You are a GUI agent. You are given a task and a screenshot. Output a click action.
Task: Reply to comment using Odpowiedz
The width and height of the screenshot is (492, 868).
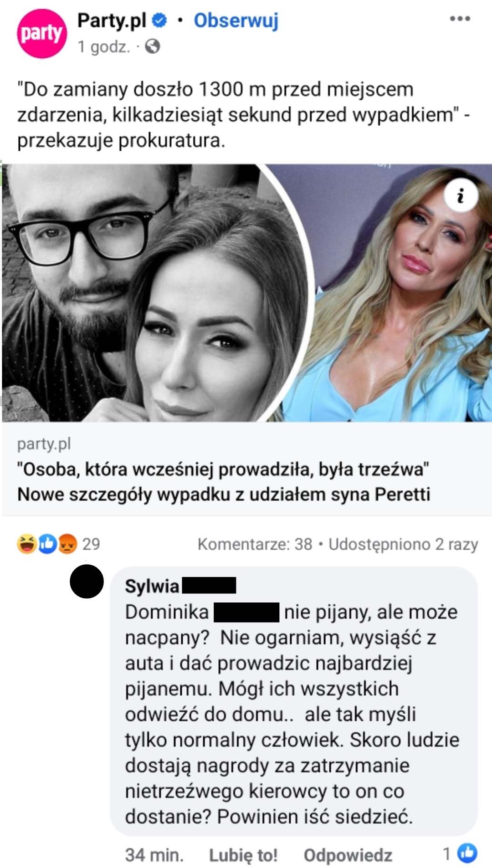348,855
